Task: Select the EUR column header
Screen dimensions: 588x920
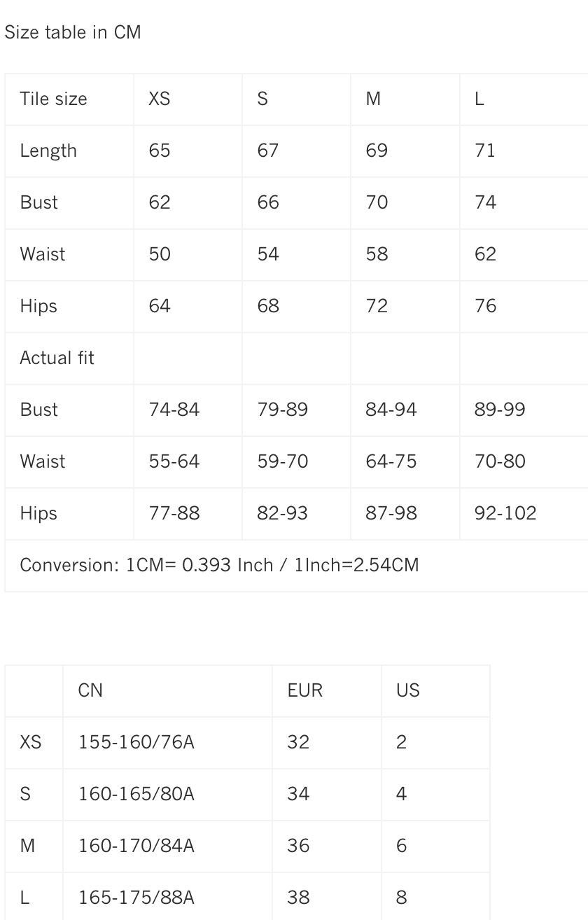Action: coord(305,690)
